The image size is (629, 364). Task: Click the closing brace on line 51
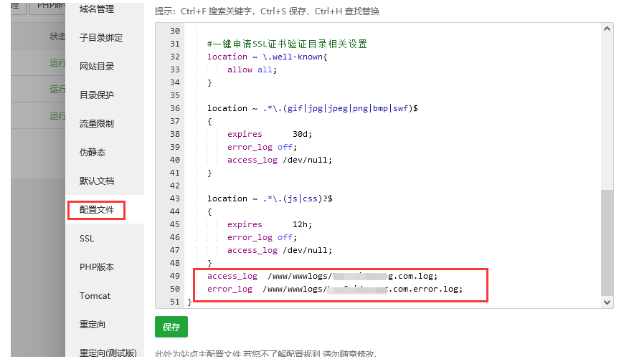(190, 302)
